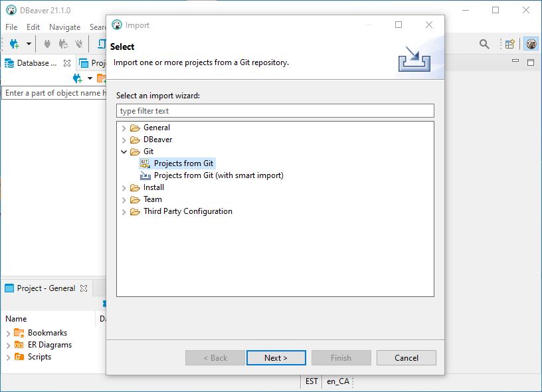This screenshot has height=392, width=542.
Task: Collapse the Git category in import wizard list
Action: pyautogui.click(x=124, y=151)
